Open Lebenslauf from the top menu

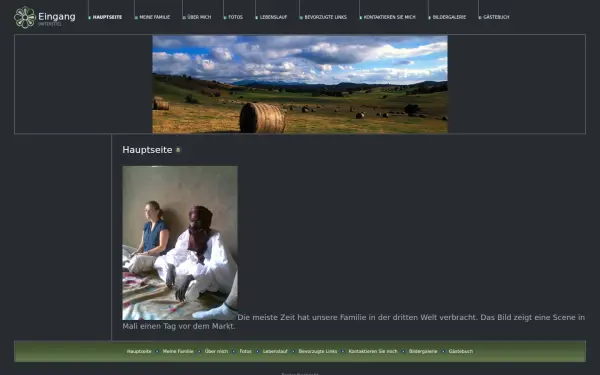[273, 17]
